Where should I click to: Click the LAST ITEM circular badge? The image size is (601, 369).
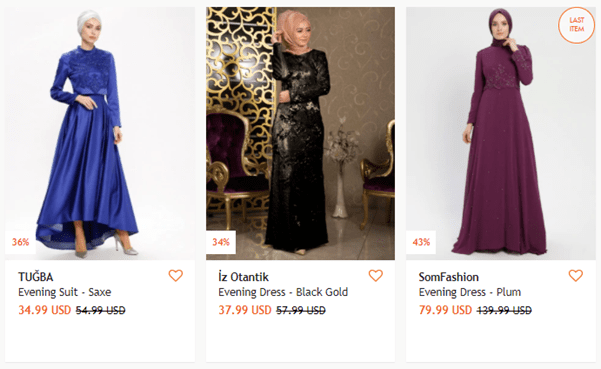[x=576, y=25]
